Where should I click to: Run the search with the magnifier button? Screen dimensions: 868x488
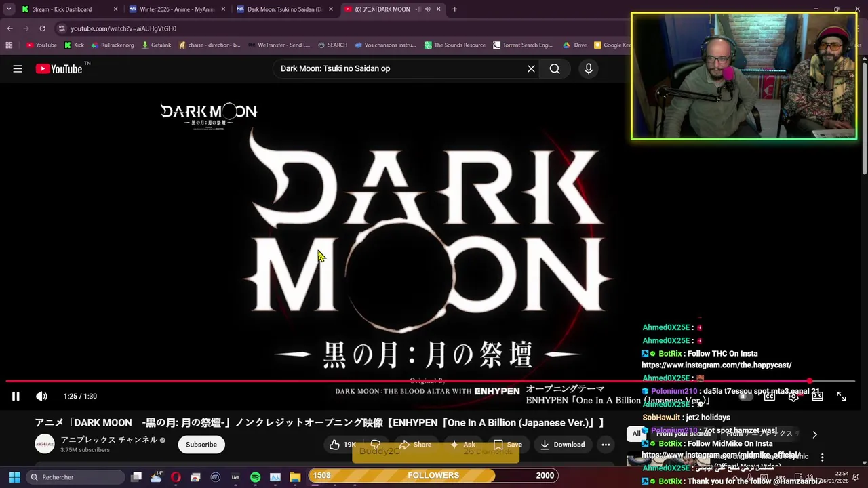555,68
